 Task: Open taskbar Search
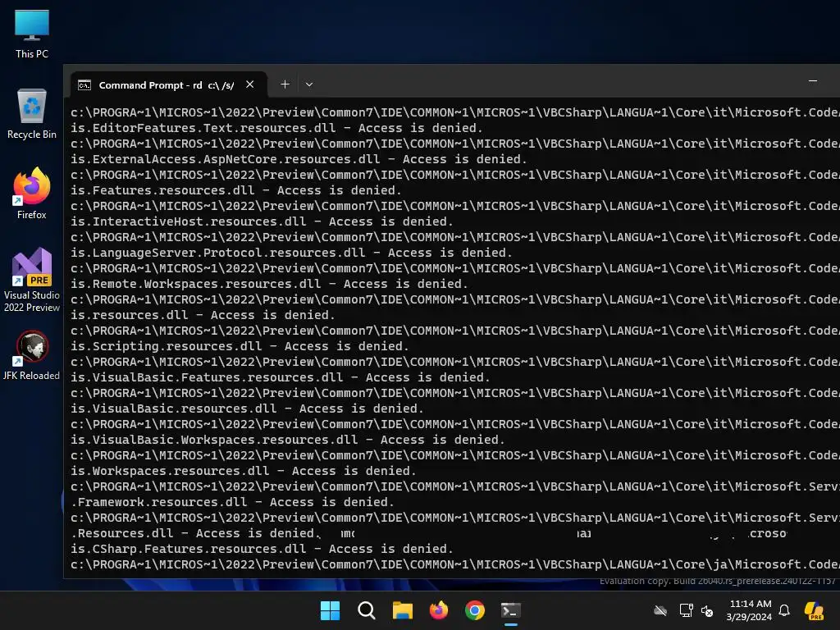367,610
